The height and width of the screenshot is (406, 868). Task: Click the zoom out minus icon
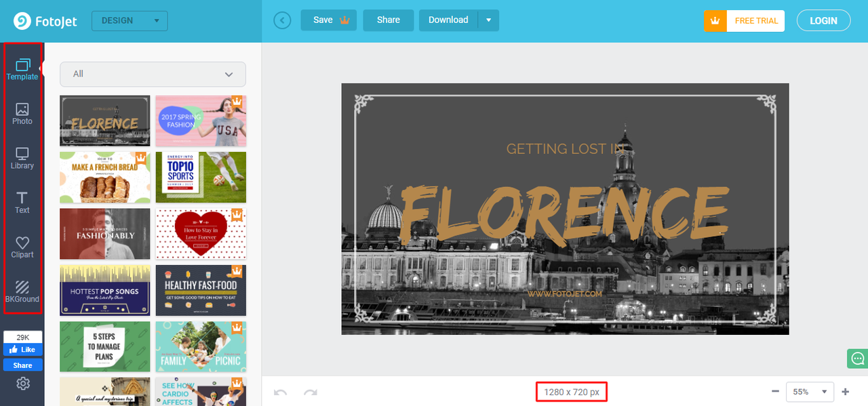pos(775,392)
